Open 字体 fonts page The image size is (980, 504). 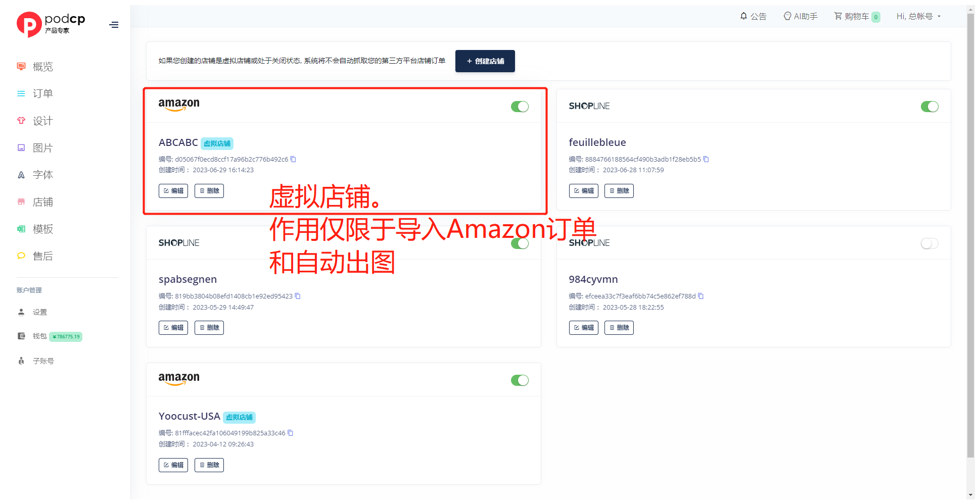pyautogui.click(x=43, y=175)
